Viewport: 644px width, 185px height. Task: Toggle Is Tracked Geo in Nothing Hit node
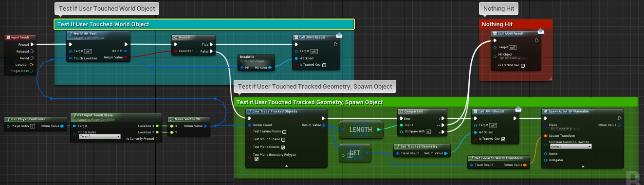[523, 66]
